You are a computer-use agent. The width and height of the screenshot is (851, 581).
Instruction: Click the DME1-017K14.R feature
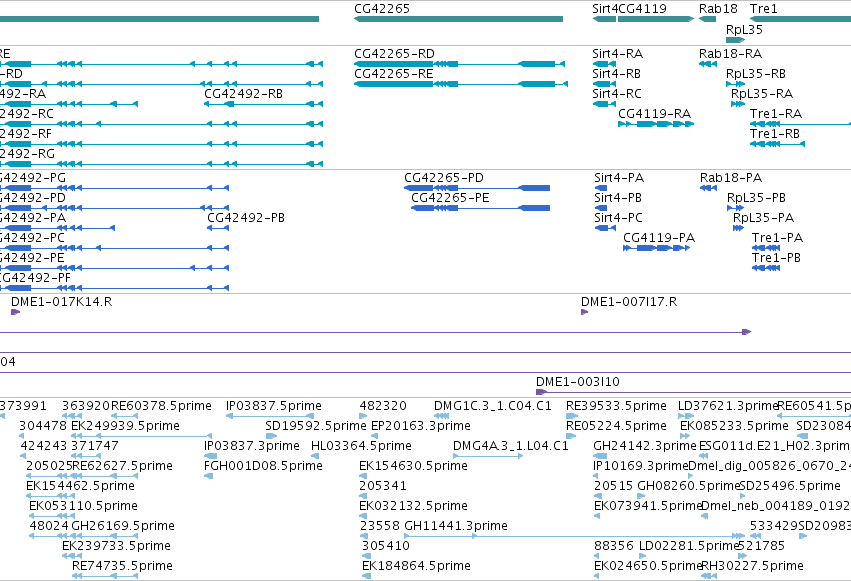(x=16, y=312)
